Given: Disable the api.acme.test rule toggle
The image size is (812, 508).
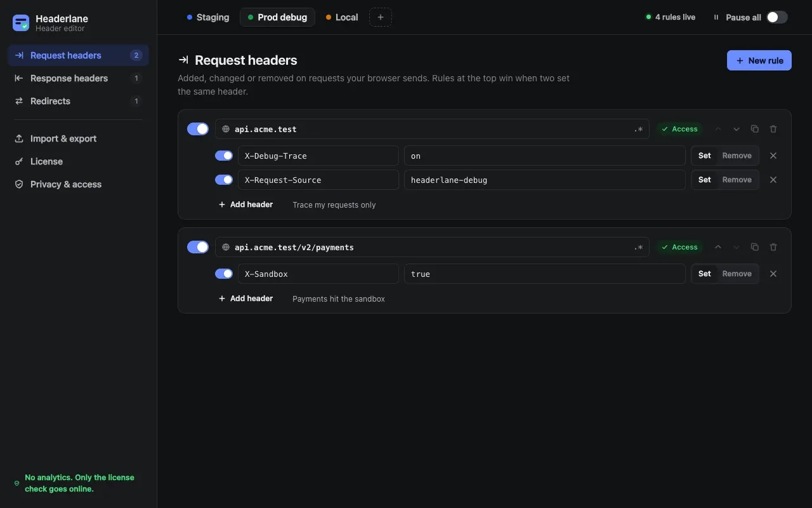Looking at the screenshot, I should [x=198, y=129].
